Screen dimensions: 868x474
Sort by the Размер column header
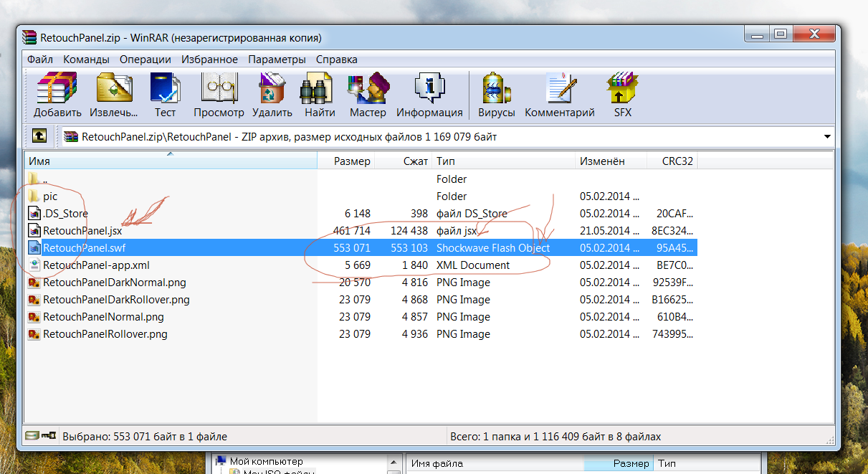tap(346, 161)
